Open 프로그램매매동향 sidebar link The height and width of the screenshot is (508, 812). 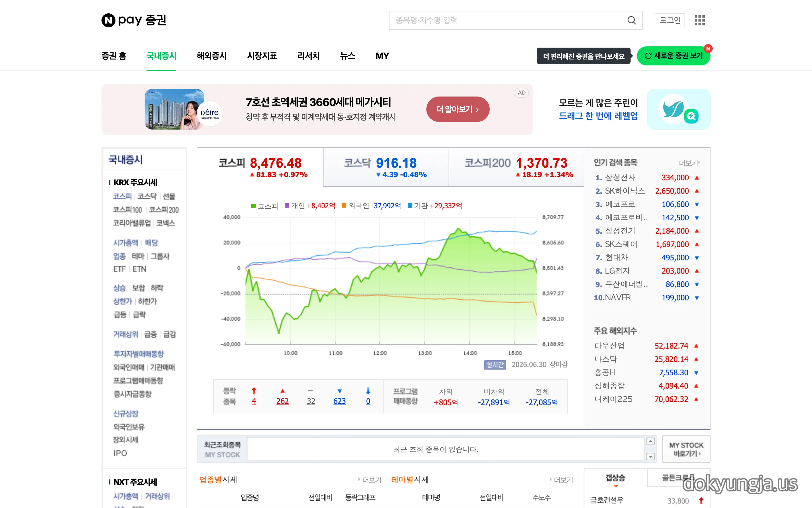[138, 381]
